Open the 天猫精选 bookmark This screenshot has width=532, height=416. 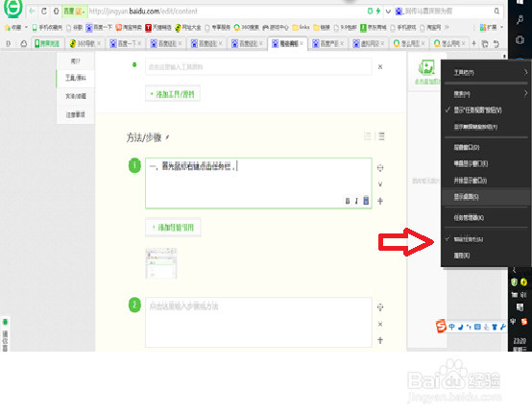[158, 28]
